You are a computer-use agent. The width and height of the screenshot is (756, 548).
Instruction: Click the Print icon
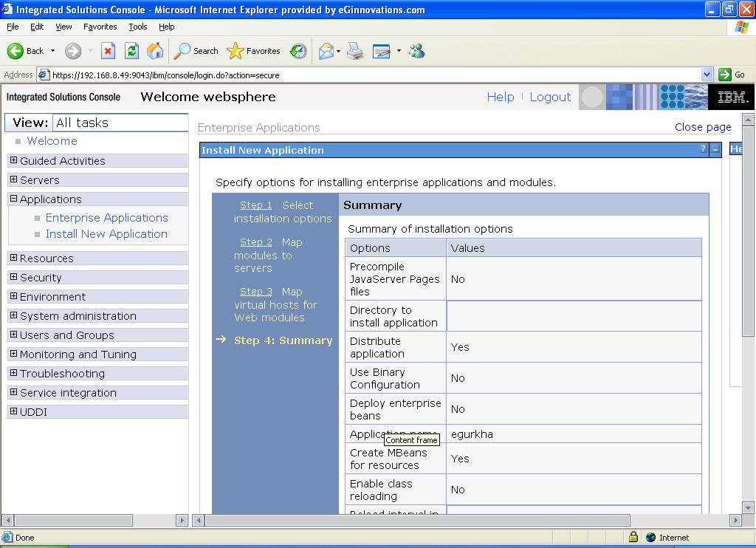[x=355, y=51]
